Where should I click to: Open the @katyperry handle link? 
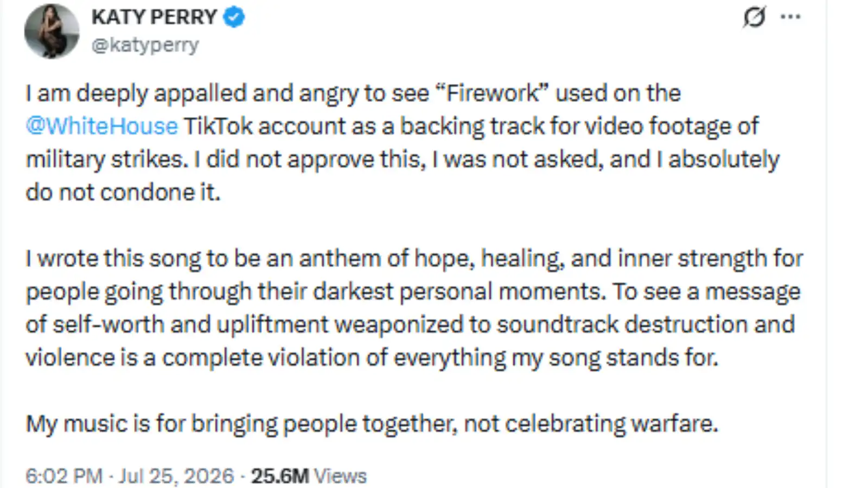pos(145,45)
